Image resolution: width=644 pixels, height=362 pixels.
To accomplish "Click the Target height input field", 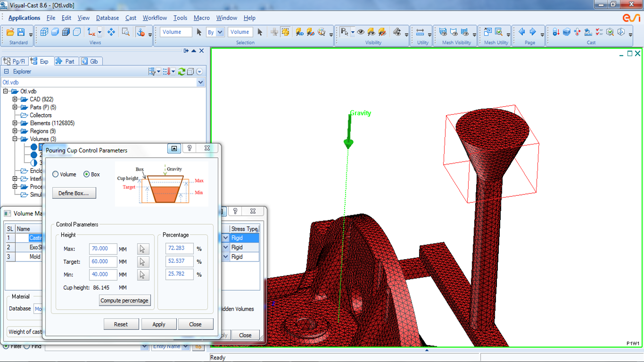I will [x=103, y=261].
